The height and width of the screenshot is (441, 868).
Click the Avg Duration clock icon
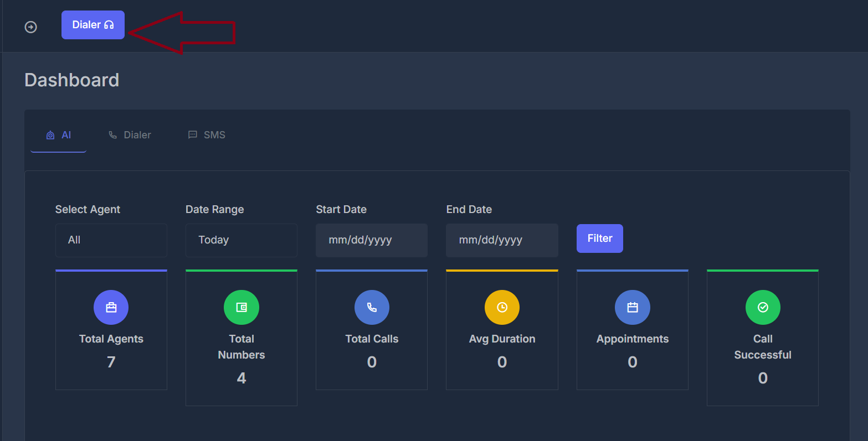point(502,308)
